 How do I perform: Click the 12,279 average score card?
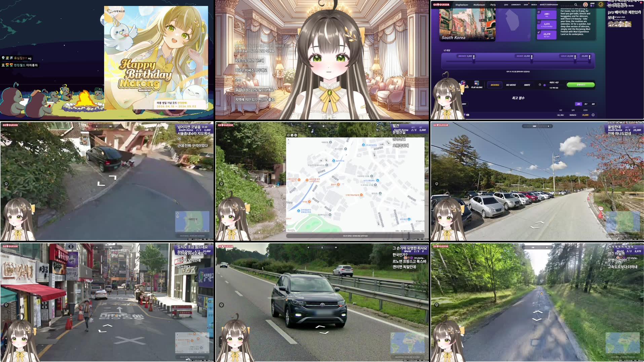pos(546,34)
